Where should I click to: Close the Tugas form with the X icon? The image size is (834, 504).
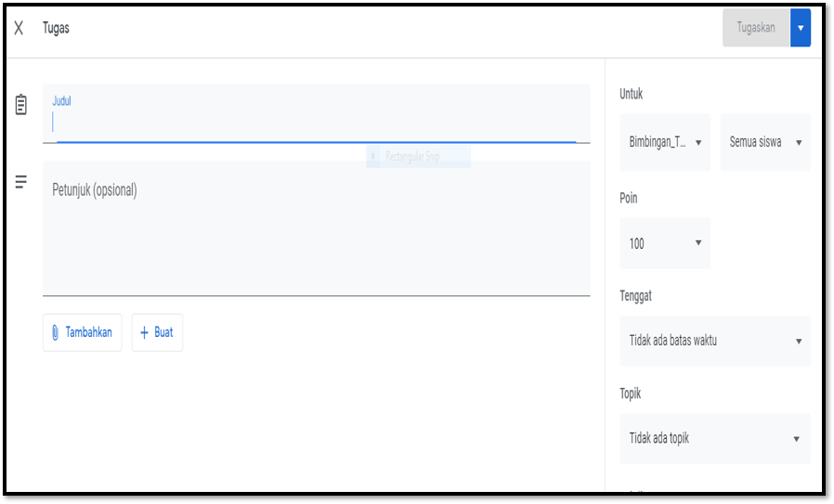tap(19, 28)
